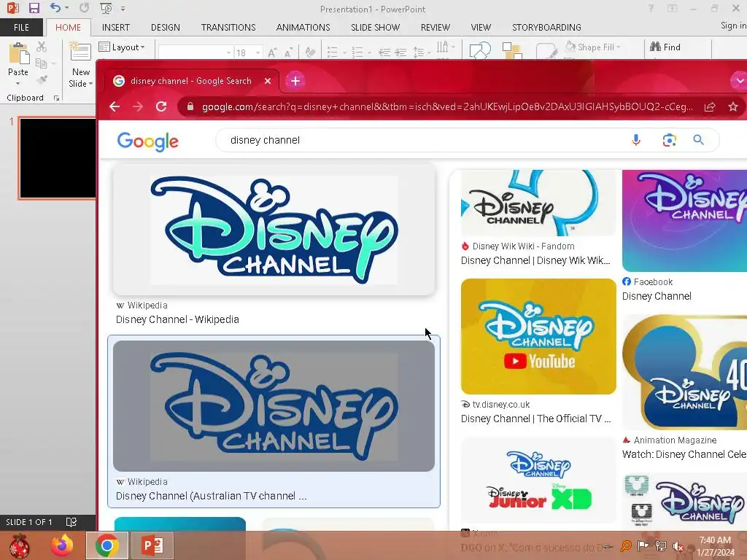Click Chrome reload page button
The image size is (747, 560).
click(161, 106)
